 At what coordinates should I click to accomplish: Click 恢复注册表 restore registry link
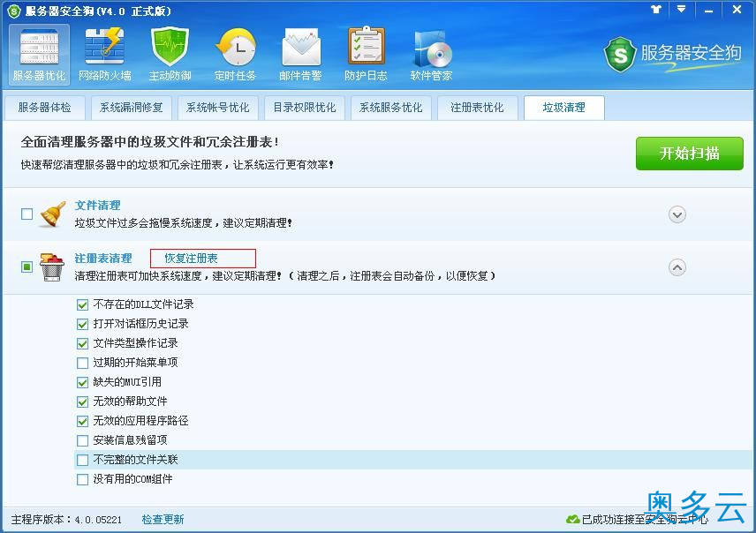192,259
